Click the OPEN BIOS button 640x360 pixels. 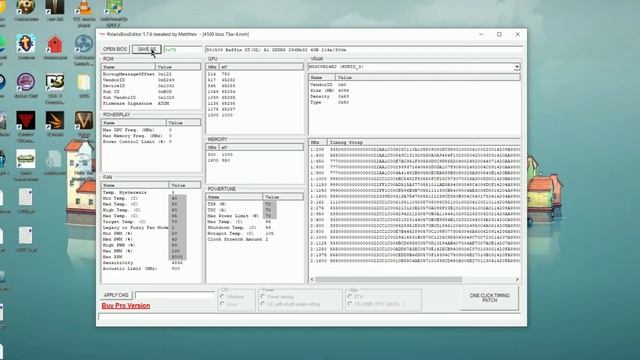click(x=115, y=49)
